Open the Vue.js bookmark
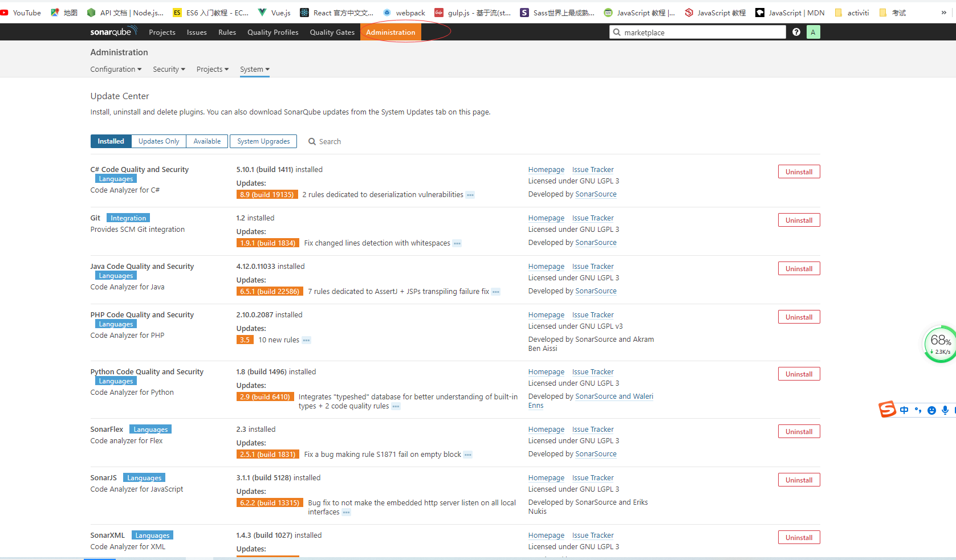This screenshot has height=560, width=956. coord(275,13)
